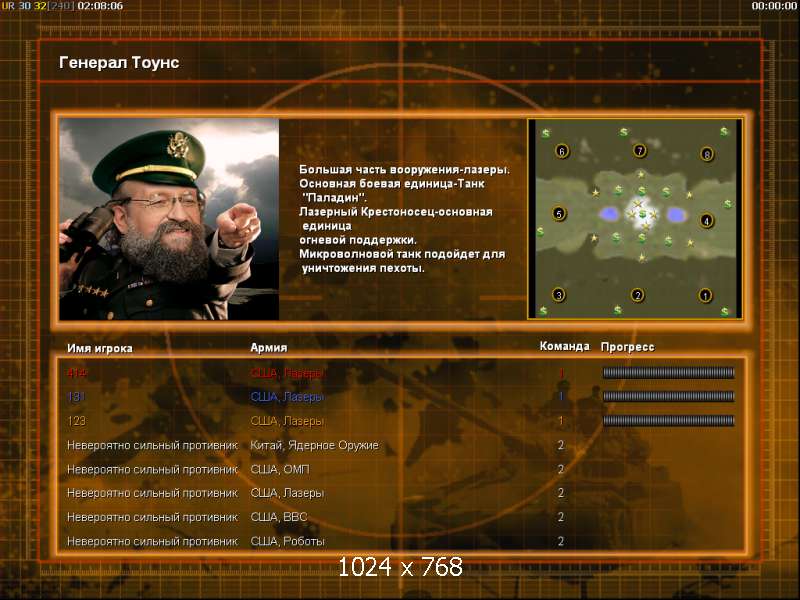Click General Townes portrait image
800x600 pixels.
coord(169,219)
